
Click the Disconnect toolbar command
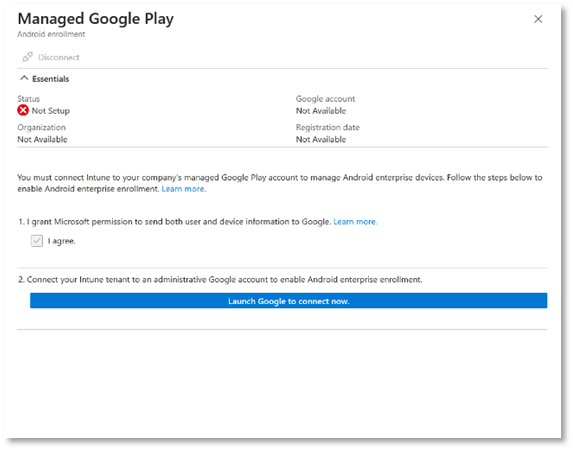coord(51,57)
